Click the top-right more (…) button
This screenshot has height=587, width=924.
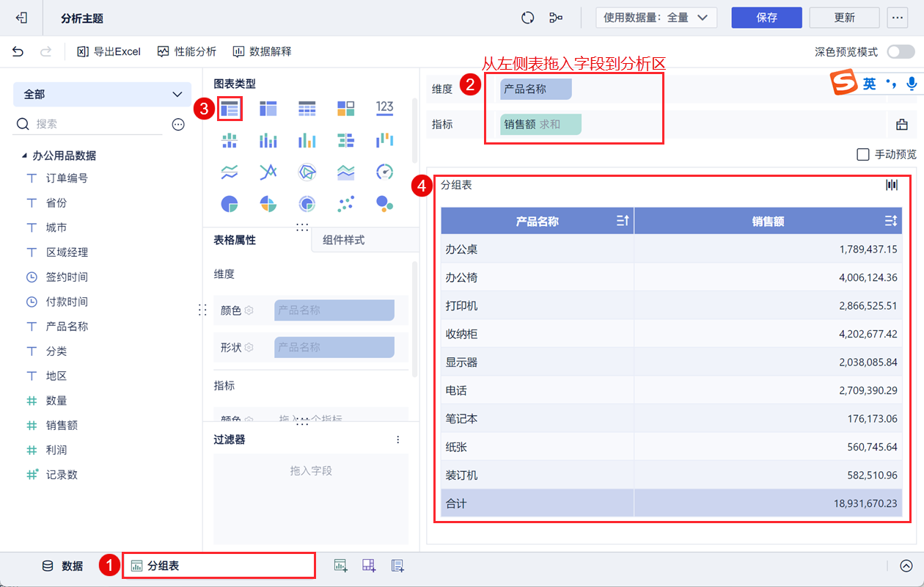tap(898, 18)
